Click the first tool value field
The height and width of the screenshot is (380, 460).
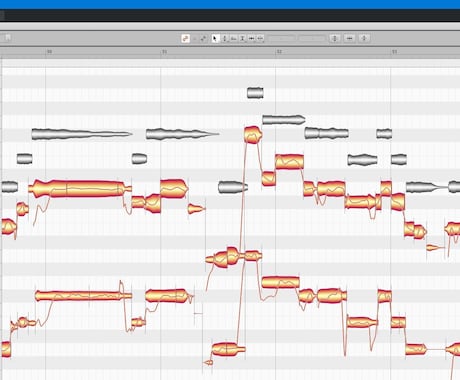281,39
